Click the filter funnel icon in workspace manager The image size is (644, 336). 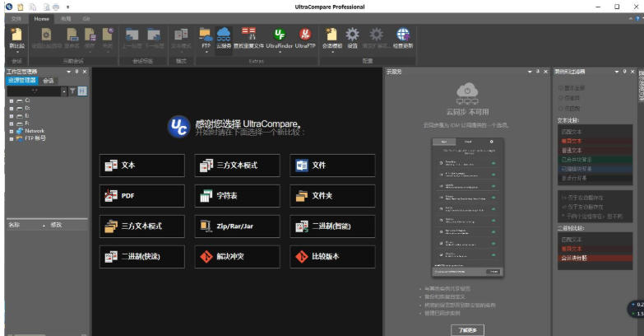pos(72,91)
